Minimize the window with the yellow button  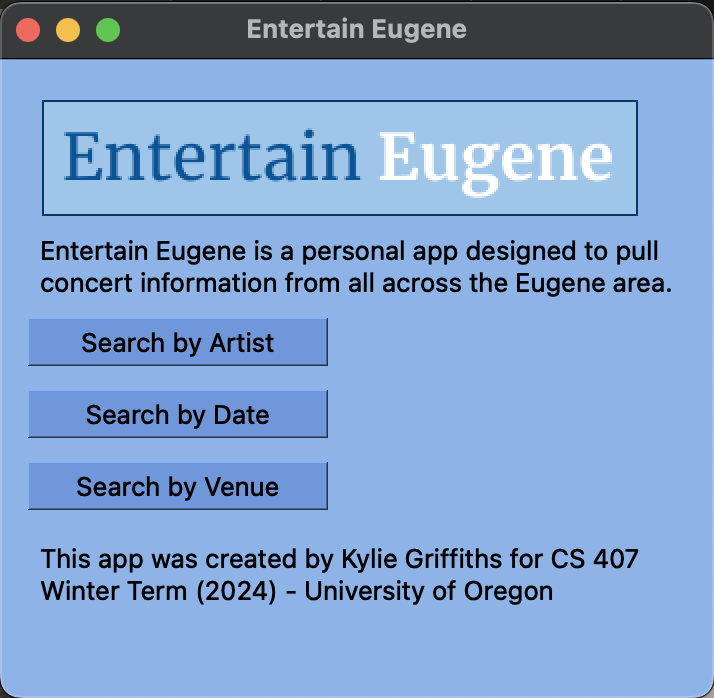(x=68, y=30)
